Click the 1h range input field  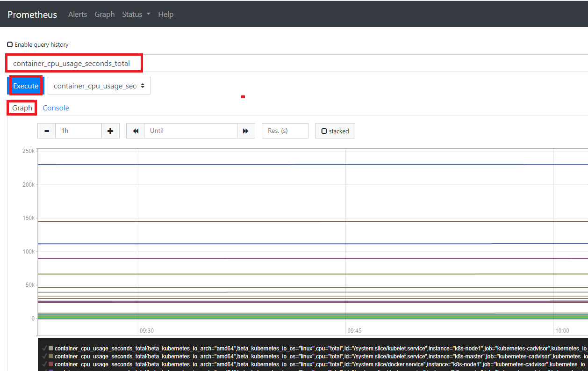click(79, 131)
